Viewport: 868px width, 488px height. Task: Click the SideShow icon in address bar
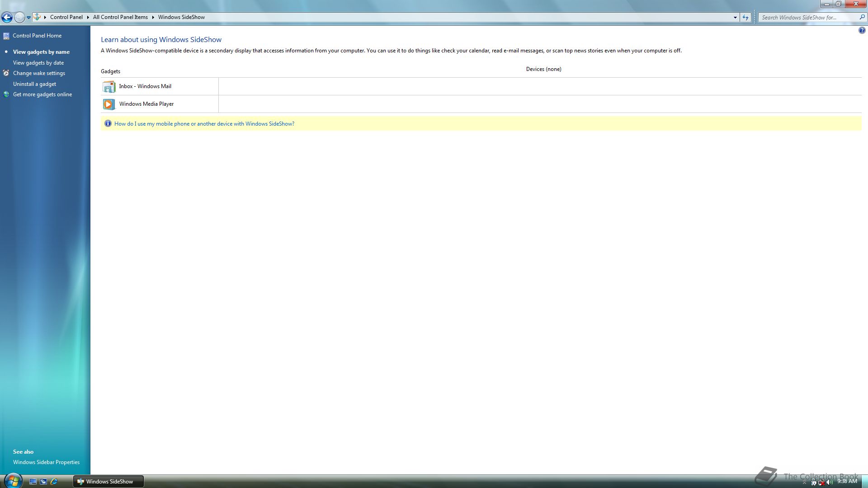pyautogui.click(x=37, y=17)
